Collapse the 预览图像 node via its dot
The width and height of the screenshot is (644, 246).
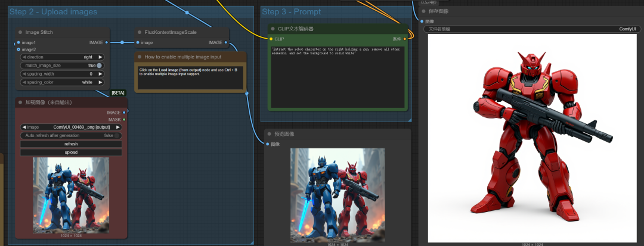point(270,134)
